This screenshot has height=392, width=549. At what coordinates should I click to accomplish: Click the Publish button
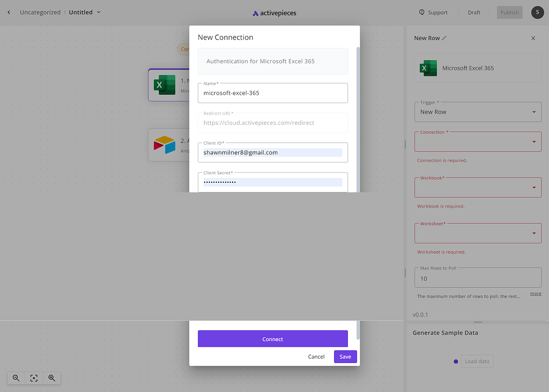[509, 12]
